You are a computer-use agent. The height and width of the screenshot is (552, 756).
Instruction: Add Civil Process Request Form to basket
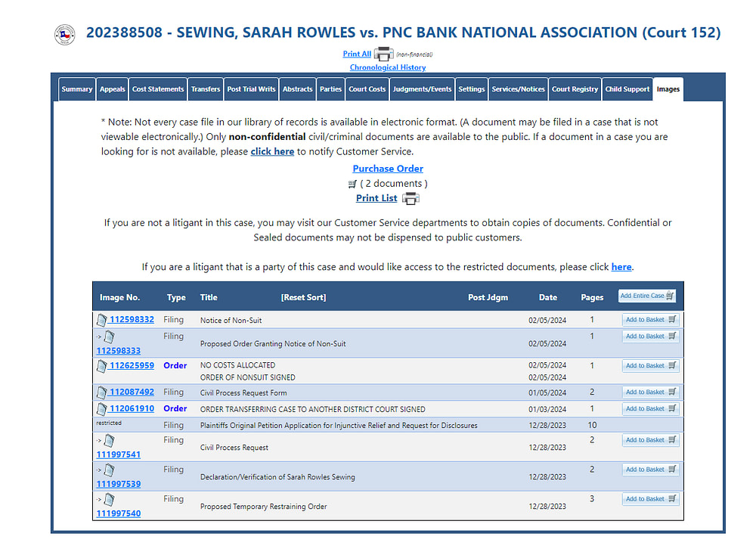(x=650, y=392)
